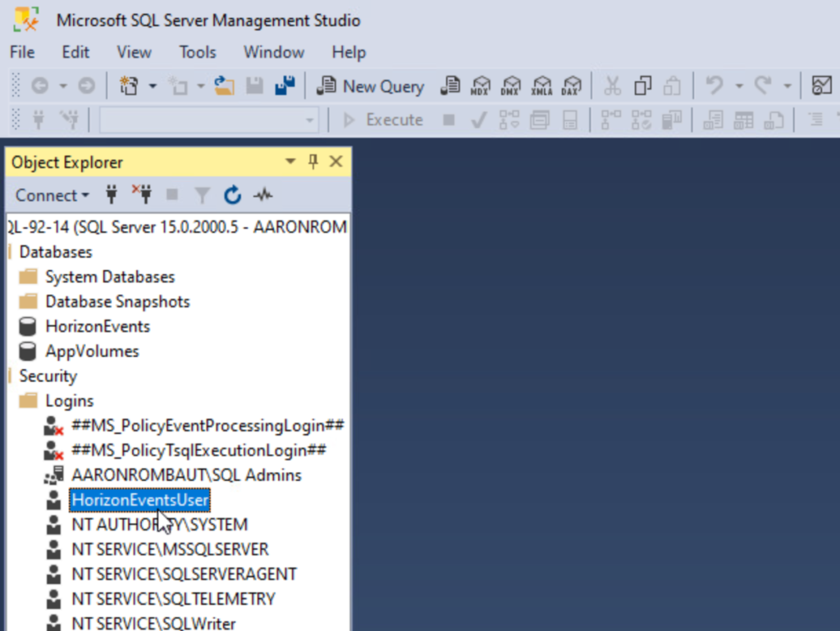This screenshot has width=840, height=631.
Task: Open Activity Monitor from Object Explorer toolbar
Action: (262, 195)
